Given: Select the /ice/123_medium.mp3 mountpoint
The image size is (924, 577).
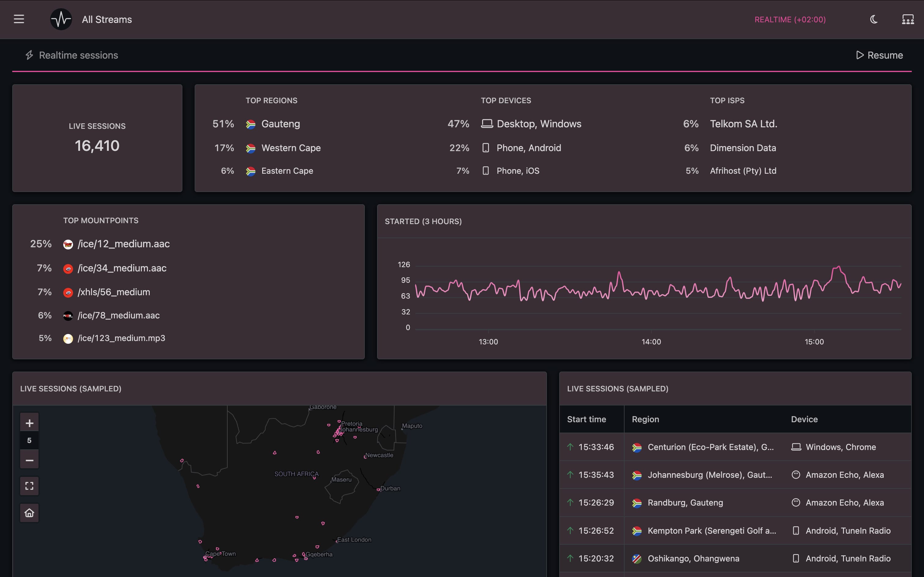Looking at the screenshot, I should tap(121, 338).
